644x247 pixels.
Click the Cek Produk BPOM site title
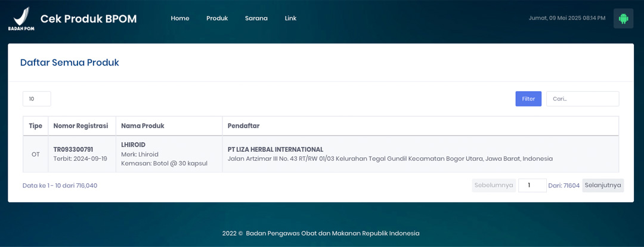(x=88, y=19)
